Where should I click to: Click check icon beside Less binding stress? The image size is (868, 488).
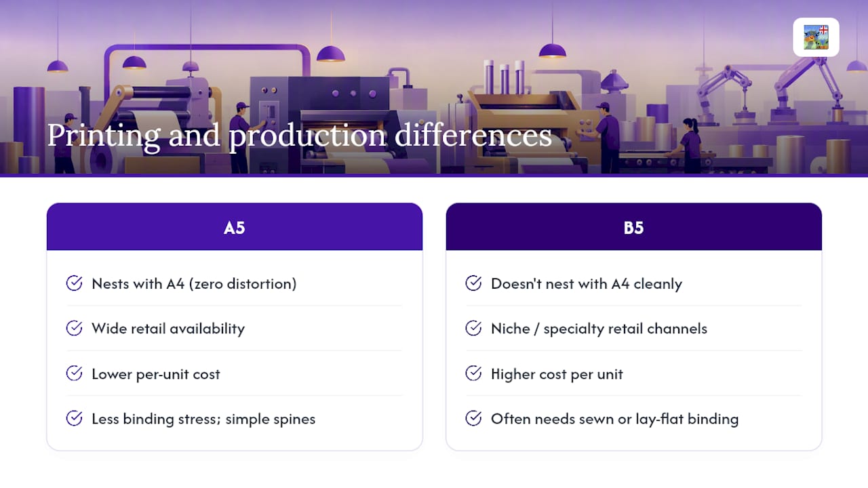coord(75,418)
